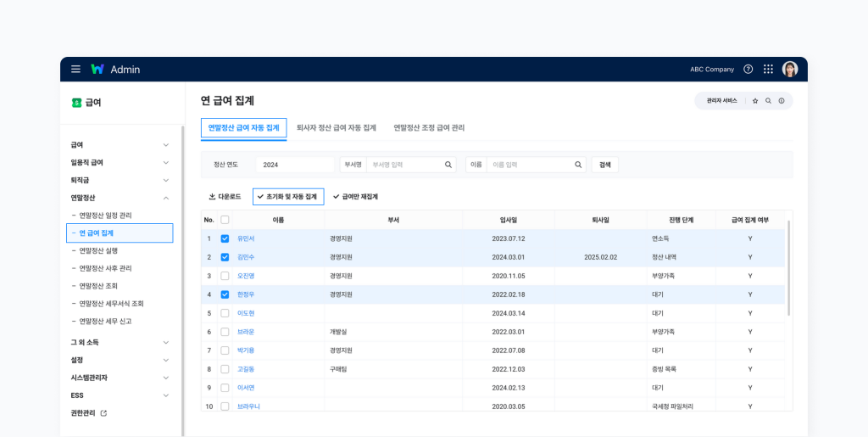The width and height of the screenshot is (868, 437).
Task: Check the checkbox for 박기용
Action: pos(225,350)
